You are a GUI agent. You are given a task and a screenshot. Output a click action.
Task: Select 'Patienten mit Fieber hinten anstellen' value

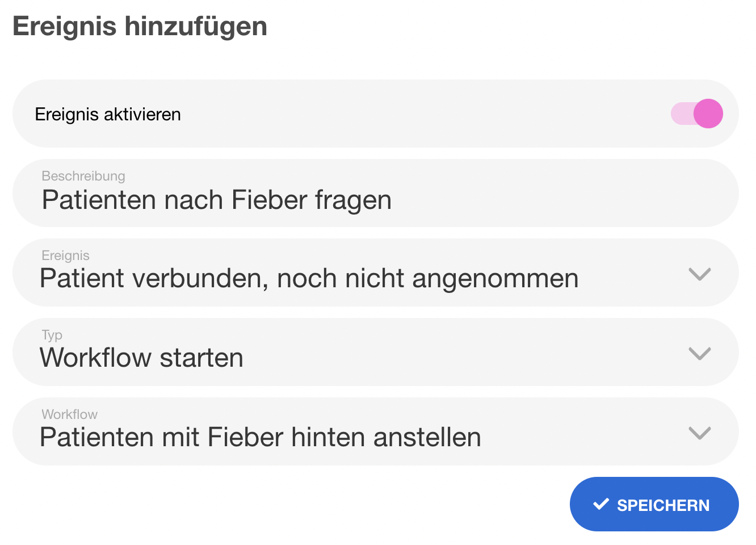(261, 438)
